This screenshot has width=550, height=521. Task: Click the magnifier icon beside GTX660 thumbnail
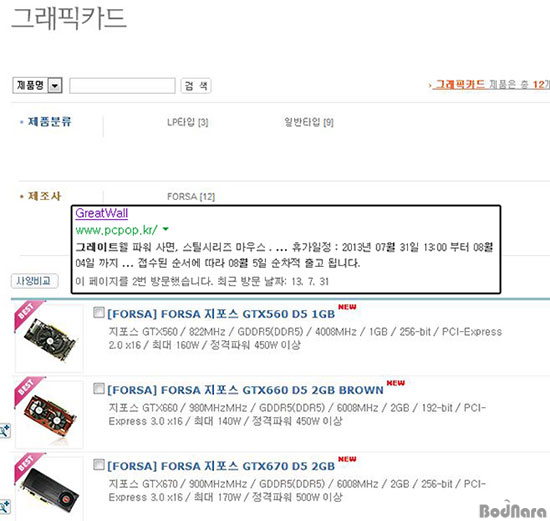(x=5, y=431)
